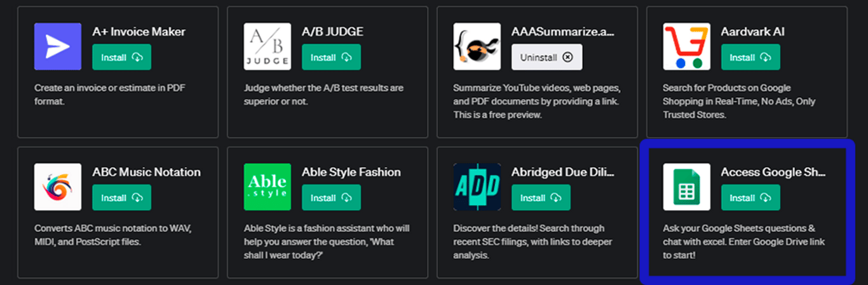Click the ABC Music Notation description text

pos(114,234)
